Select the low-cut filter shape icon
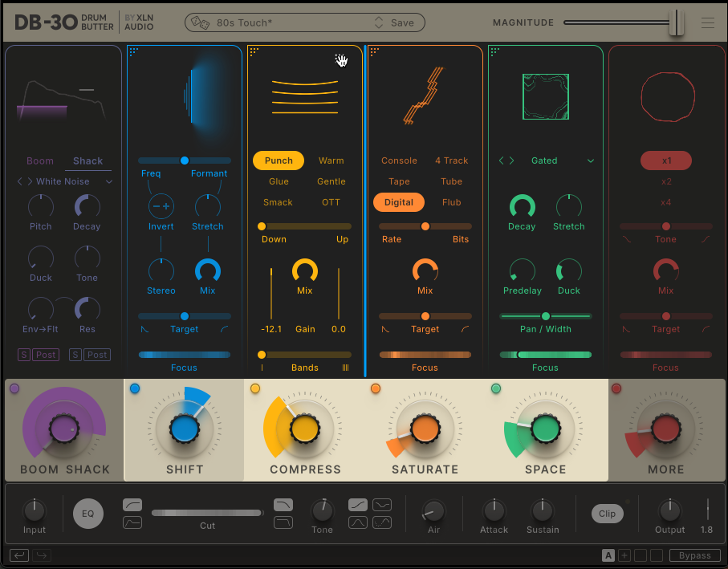 pos(132,505)
